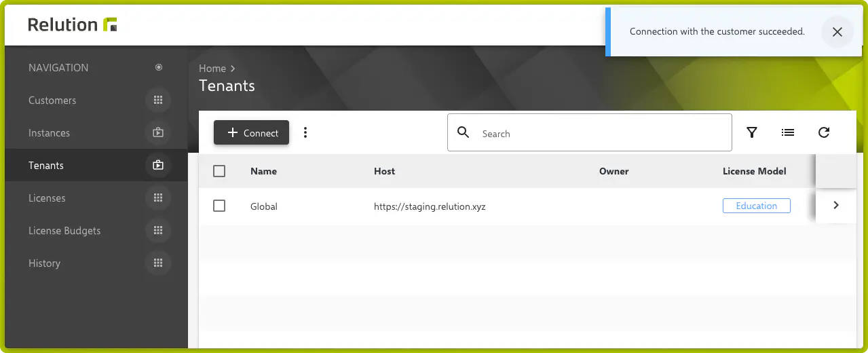Open the column list view icon

[x=788, y=132]
